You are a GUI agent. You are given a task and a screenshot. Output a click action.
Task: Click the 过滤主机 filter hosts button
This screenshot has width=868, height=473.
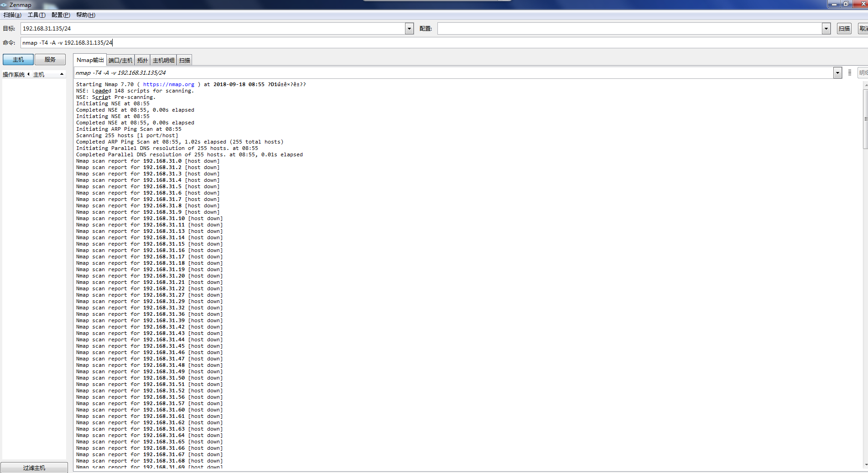tap(34, 468)
